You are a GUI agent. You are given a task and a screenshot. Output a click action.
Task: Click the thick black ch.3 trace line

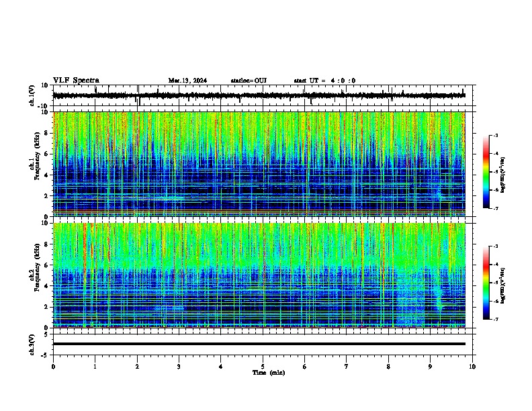[259, 344]
